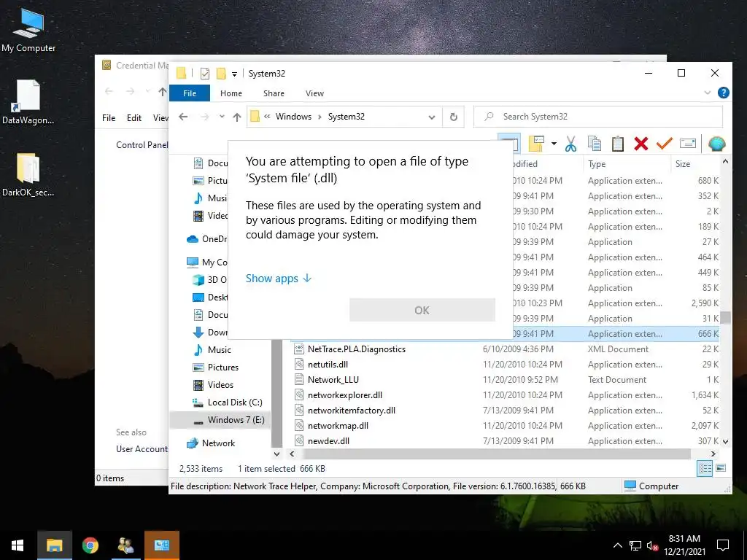The width and height of the screenshot is (747, 560).
Task: Switch to Details view icon in status bar
Action: point(705,468)
